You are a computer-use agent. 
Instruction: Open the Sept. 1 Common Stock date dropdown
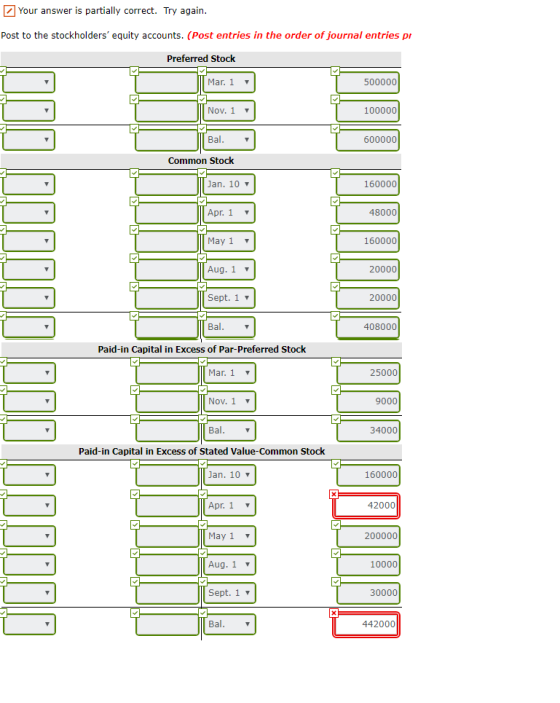[229, 298]
